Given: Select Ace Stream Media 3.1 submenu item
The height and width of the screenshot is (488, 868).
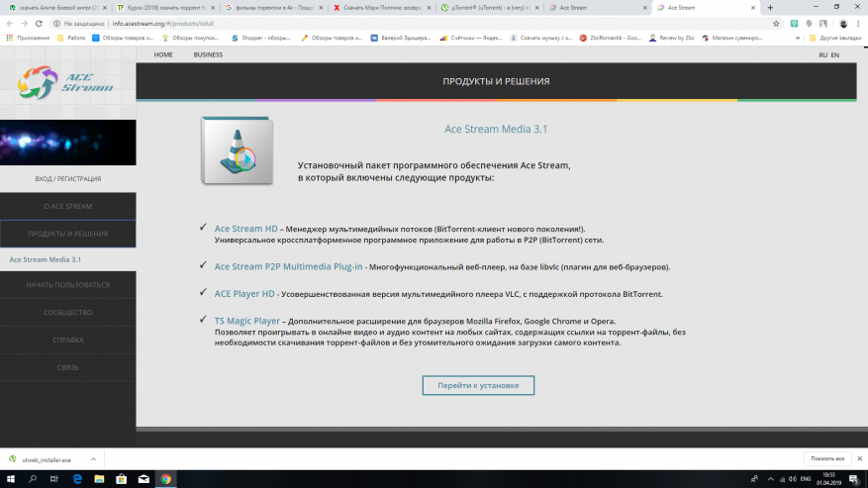Looking at the screenshot, I should (x=45, y=259).
